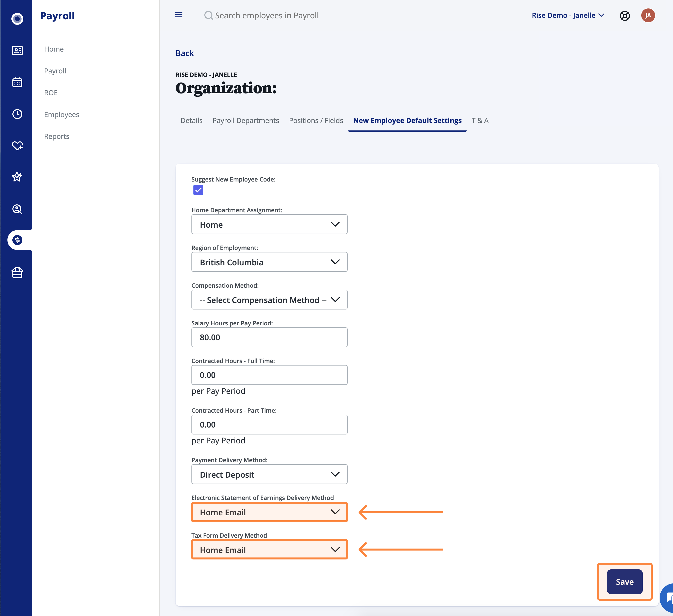Viewport: 673px width, 616px height.
Task: Switch to the T & A tab
Action: coord(480,121)
